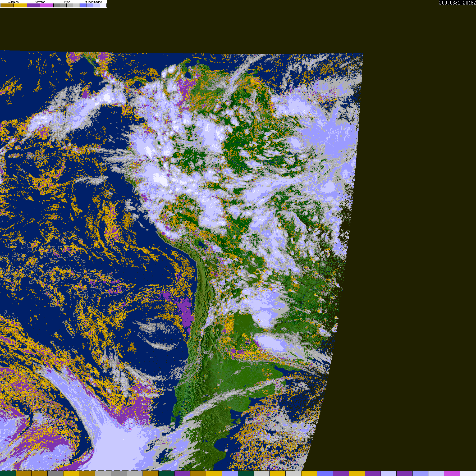Select the darkest gray Cirros legend swatch
Image resolution: width=476 pixels, height=476 pixels.
[x=57, y=5]
